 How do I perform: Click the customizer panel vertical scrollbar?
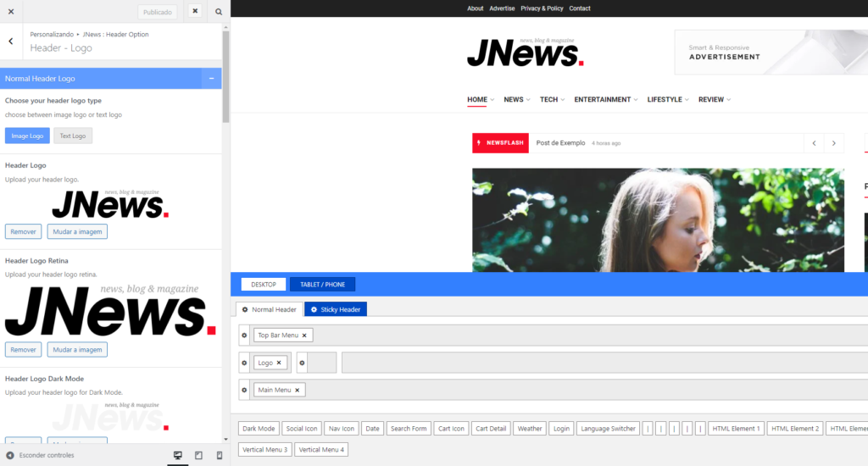(x=225, y=76)
